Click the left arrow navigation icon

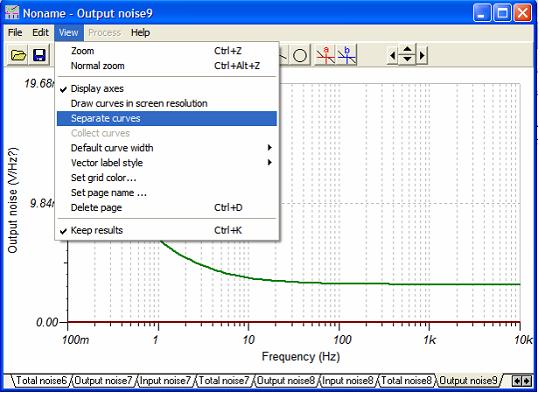392,55
